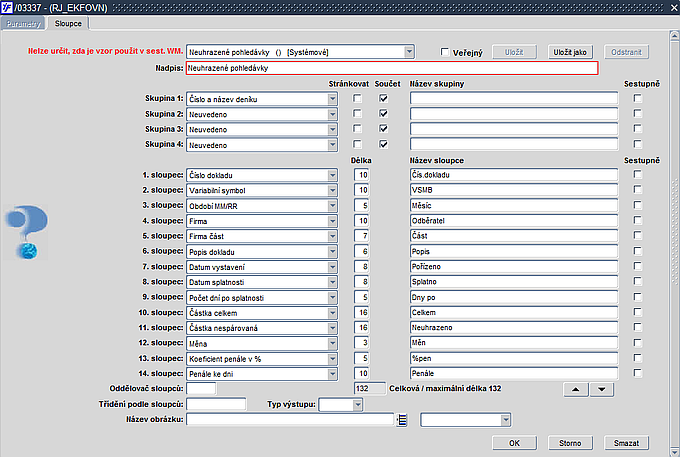Click the move-down arrow button
Image resolution: width=680 pixels, height=457 pixels.
click(x=601, y=389)
